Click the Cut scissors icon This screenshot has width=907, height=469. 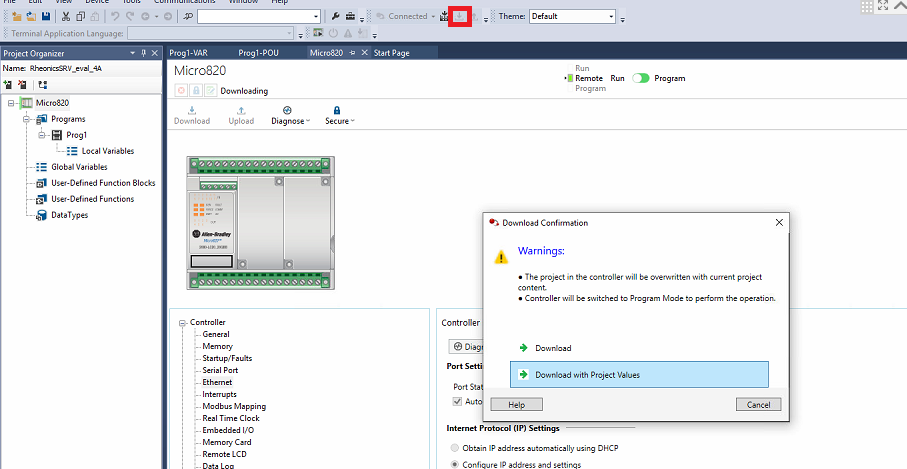click(66, 17)
